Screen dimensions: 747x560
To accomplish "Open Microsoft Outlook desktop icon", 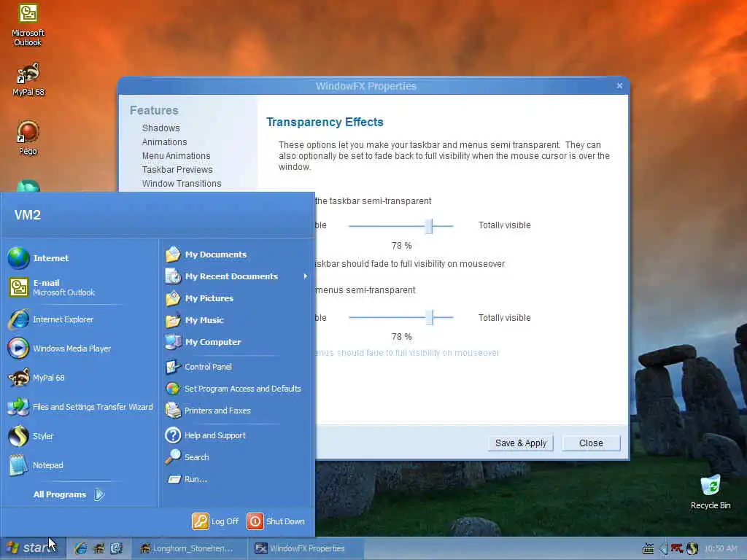I will (x=28, y=25).
